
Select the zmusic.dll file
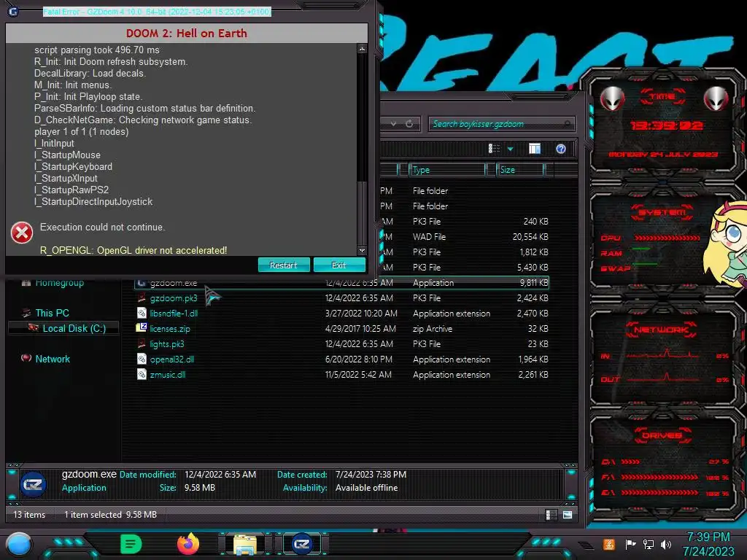(167, 375)
